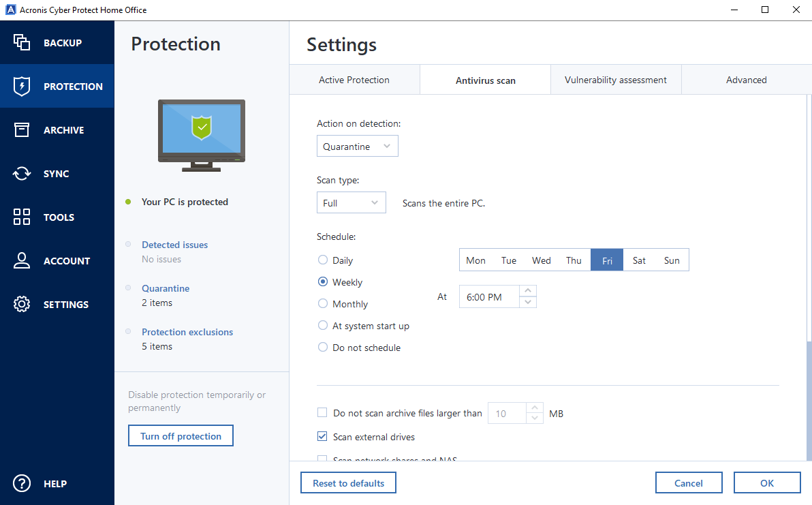Open Scan type Full dropdown

click(351, 202)
